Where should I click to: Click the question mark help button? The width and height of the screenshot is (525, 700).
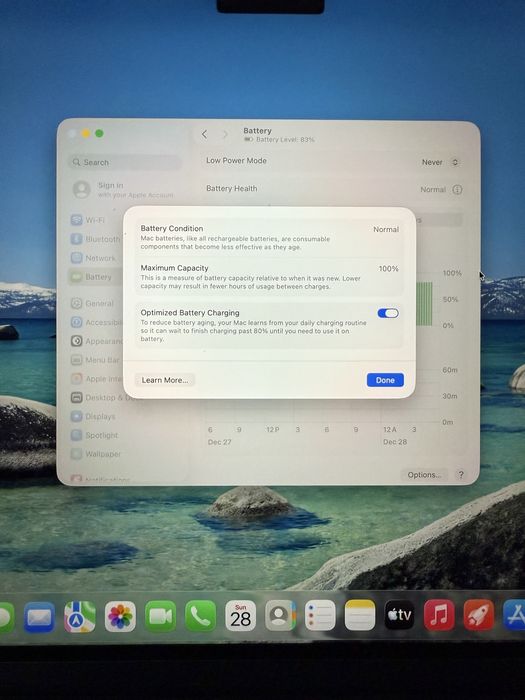coord(461,475)
